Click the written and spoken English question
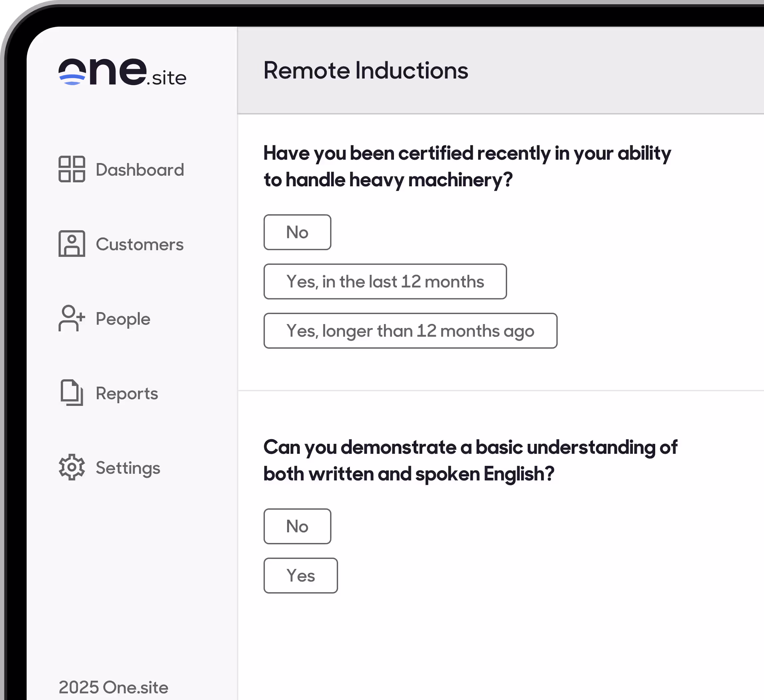This screenshot has width=764, height=700. tap(470, 460)
